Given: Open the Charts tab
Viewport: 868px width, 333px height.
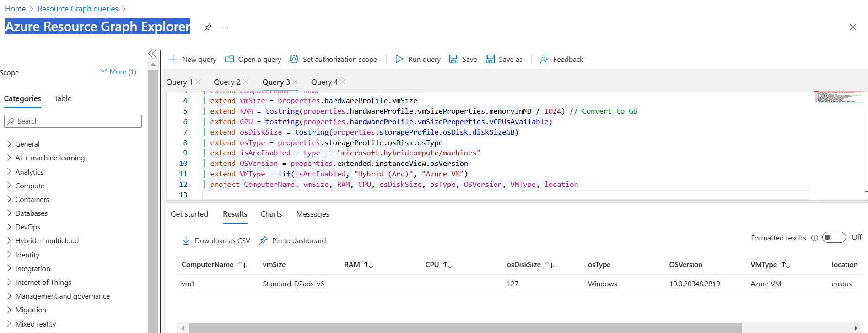Looking at the screenshot, I should tap(271, 214).
